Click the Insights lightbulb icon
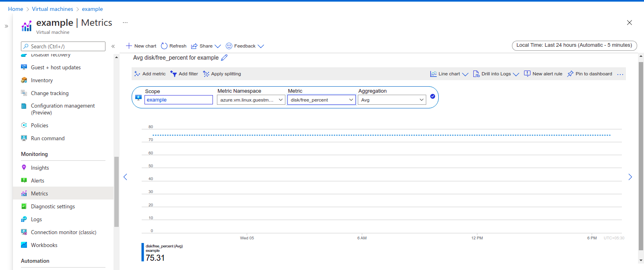 click(24, 168)
